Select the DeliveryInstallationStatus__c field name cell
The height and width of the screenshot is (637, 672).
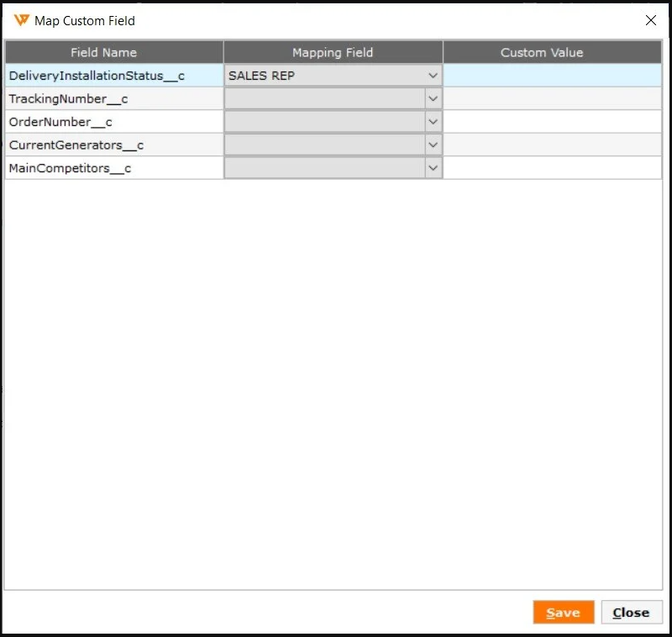(x=113, y=76)
